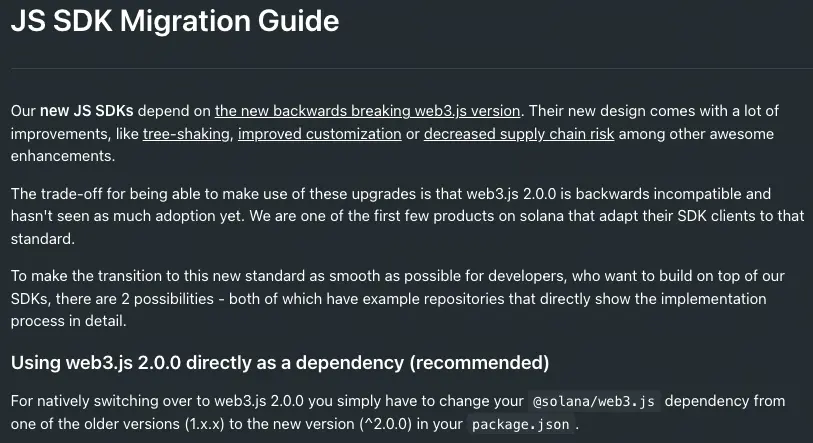The width and height of the screenshot is (813, 443).
Task: Click the word enhancements ending first paragraph
Action: (x=63, y=156)
